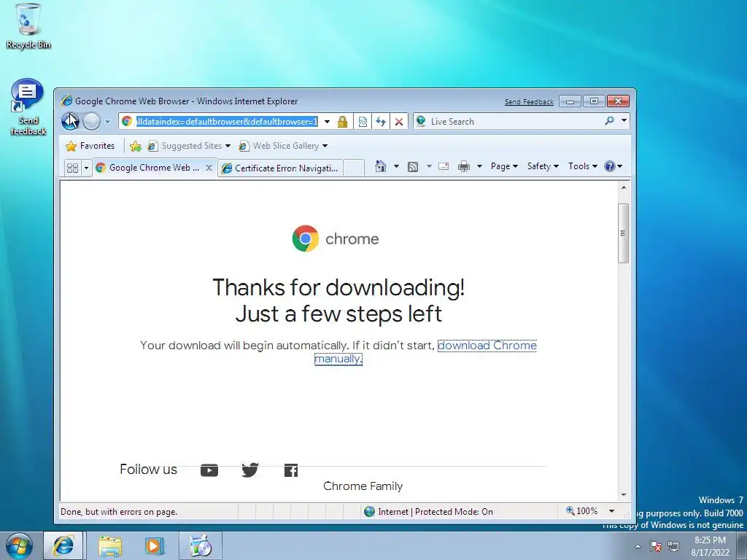
Task: Expand the Home button dropdown arrow
Action: (x=396, y=166)
